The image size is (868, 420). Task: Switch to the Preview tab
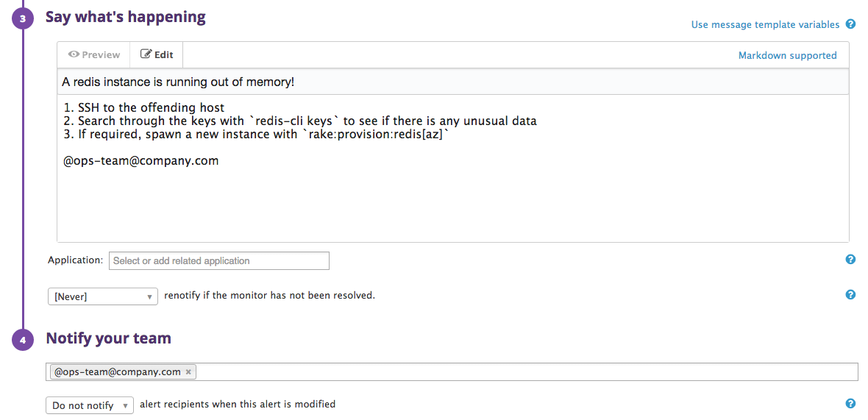pyautogui.click(x=94, y=54)
